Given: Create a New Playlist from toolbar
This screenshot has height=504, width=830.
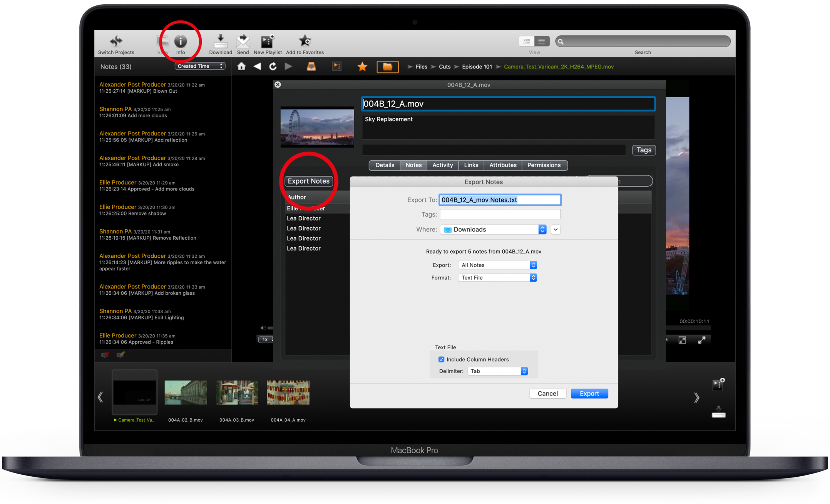Looking at the screenshot, I should [267, 41].
